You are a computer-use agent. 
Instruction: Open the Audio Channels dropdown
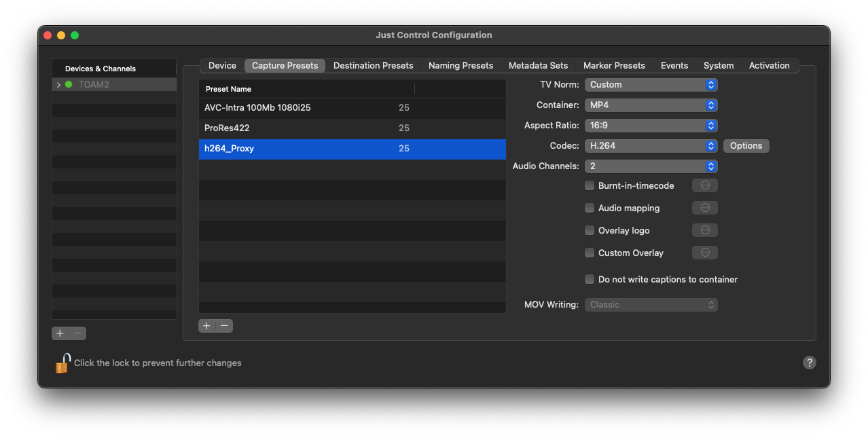click(x=651, y=166)
